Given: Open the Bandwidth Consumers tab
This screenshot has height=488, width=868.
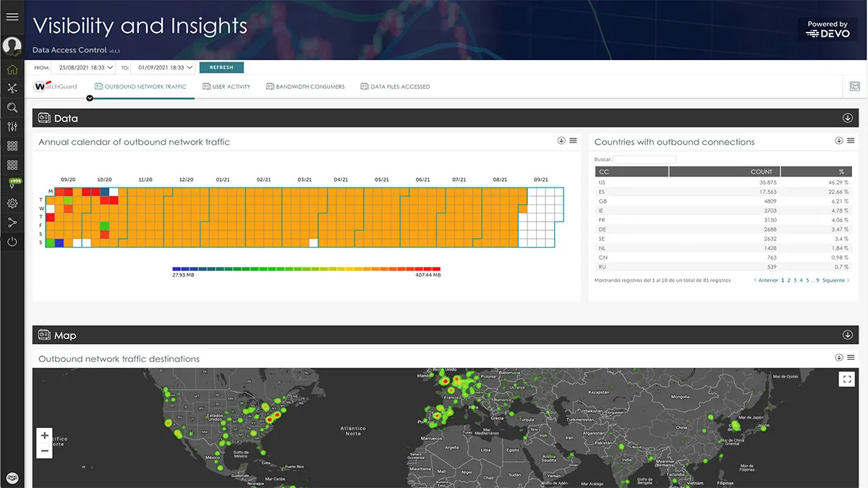Looking at the screenshot, I should coord(305,87).
